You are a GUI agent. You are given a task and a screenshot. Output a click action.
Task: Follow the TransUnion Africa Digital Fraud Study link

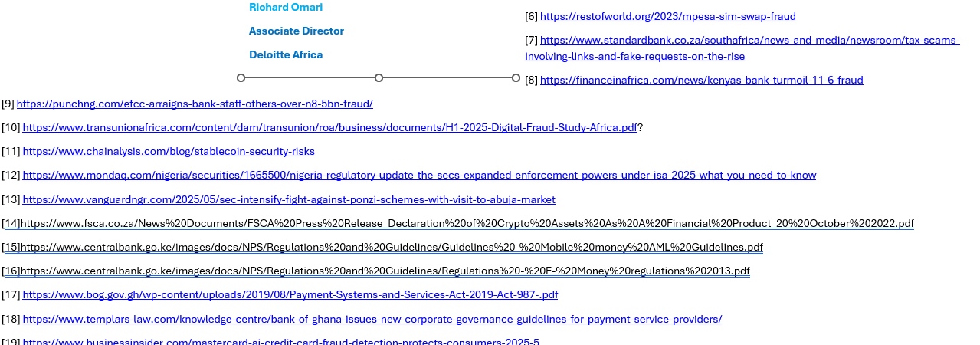tap(329, 128)
